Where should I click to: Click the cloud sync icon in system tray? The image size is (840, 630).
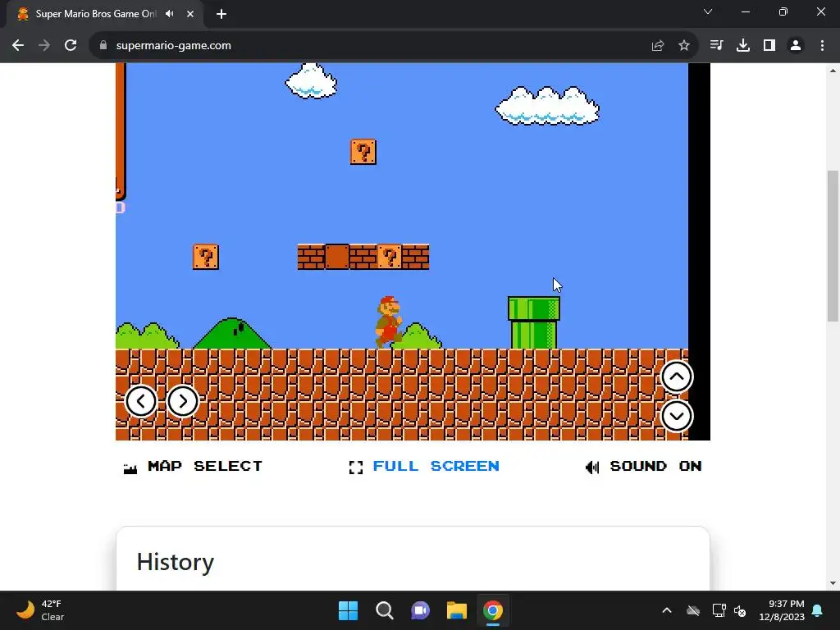(x=693, y=610)
